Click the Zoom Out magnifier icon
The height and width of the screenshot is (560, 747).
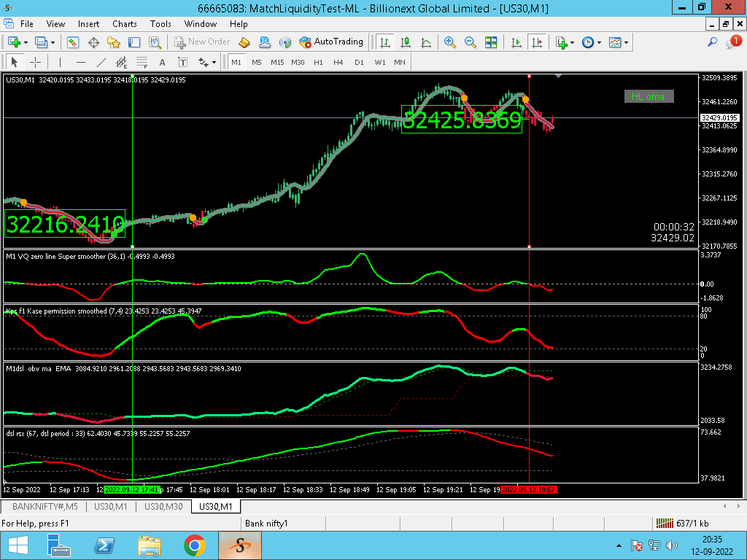(x=471, y=42)
